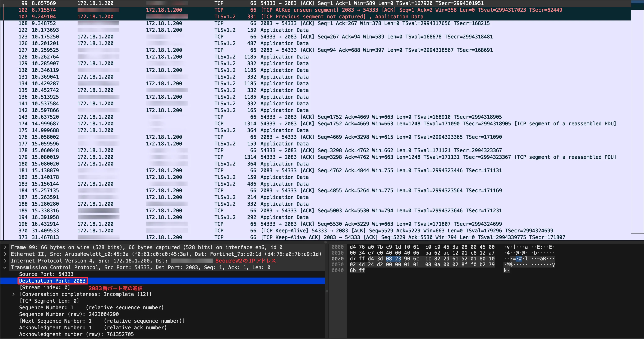This screenshot has width=644, height=339.
Task: Click hex offset 0040 row in bytes pane
Action: (x=337, y=270)
